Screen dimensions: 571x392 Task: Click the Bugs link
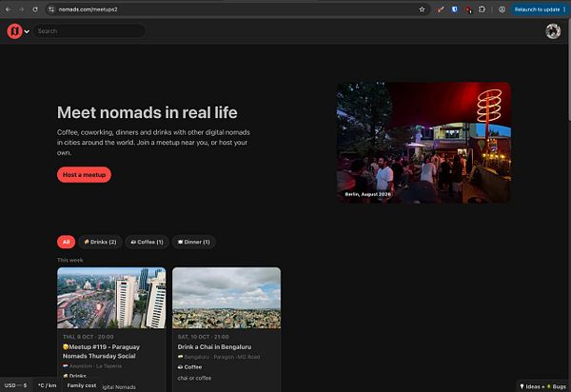(557, 386)
